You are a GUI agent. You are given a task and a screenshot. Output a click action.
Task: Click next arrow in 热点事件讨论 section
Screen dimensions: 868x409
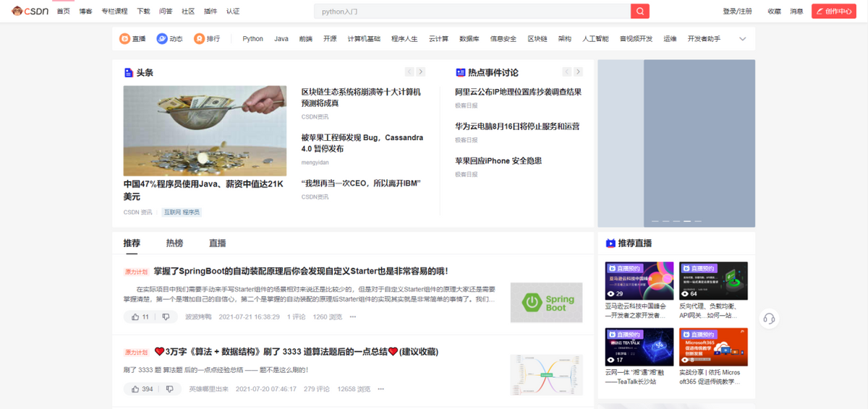tap(579, 72)
